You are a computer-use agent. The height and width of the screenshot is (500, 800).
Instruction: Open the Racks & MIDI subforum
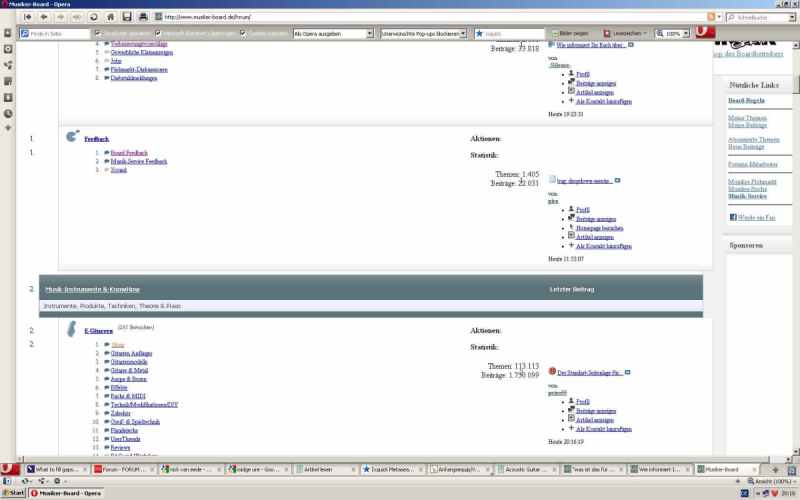tap(128, 396)
